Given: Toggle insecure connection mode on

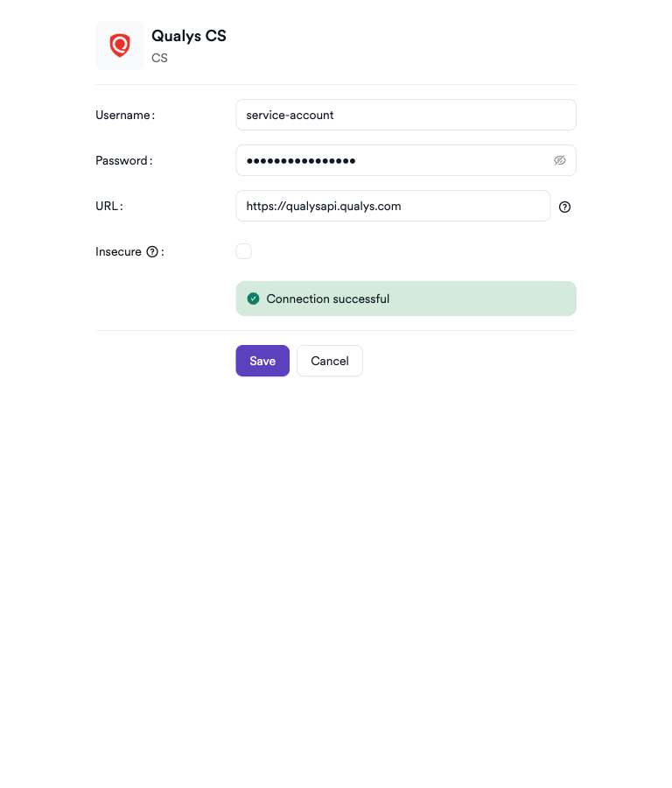Looking at the screenshot, I should 243,250.
